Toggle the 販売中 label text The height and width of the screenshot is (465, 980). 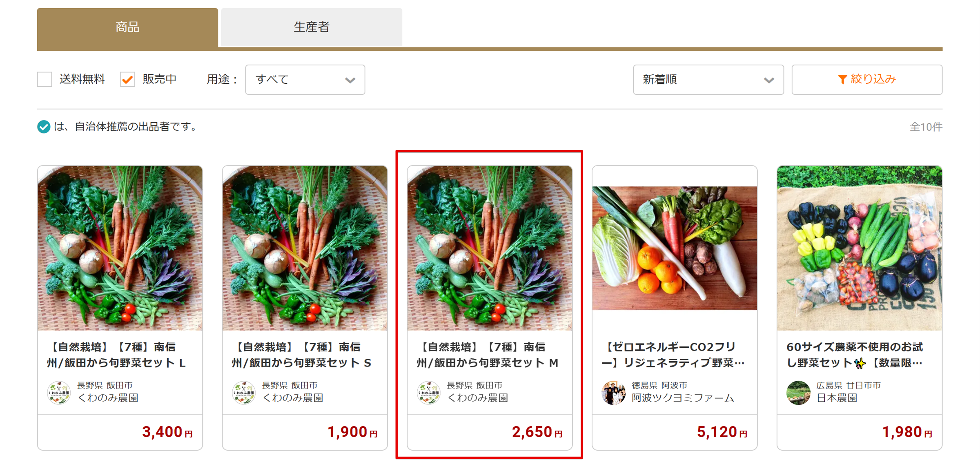click(159, 79)
